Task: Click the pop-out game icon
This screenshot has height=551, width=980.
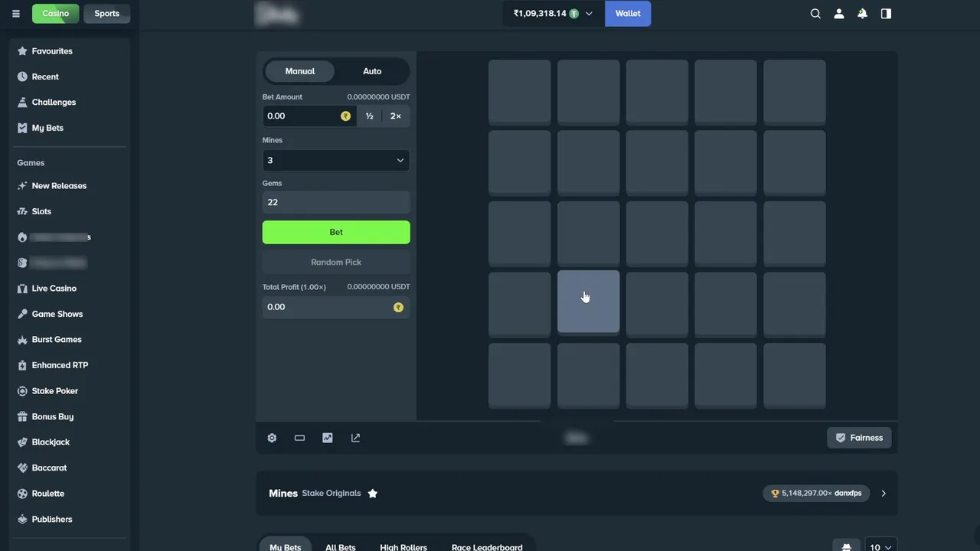Action: [x=355, y=438]
